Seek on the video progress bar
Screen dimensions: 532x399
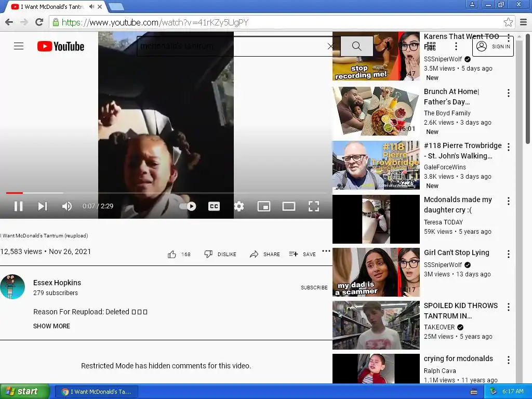[x=166, y=193]
